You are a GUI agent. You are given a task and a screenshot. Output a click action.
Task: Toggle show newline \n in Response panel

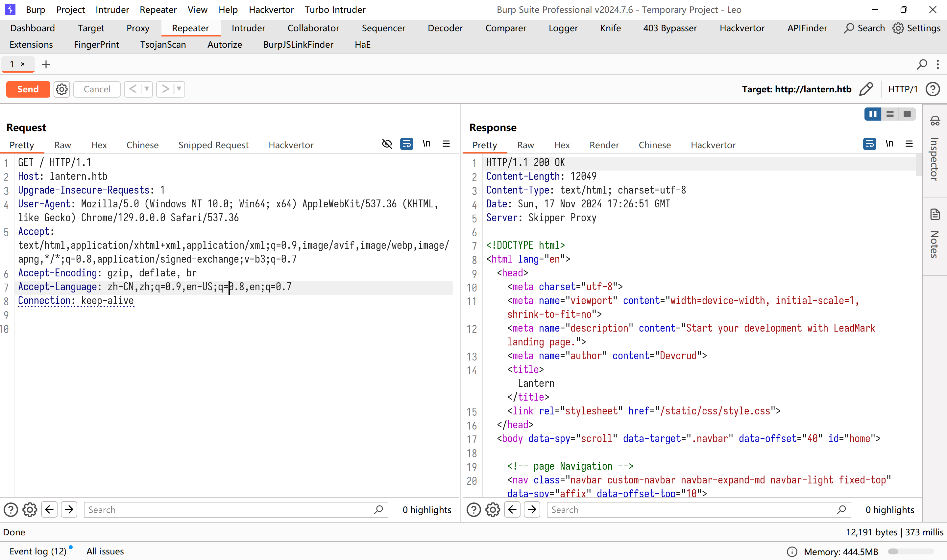pos(890,144)
